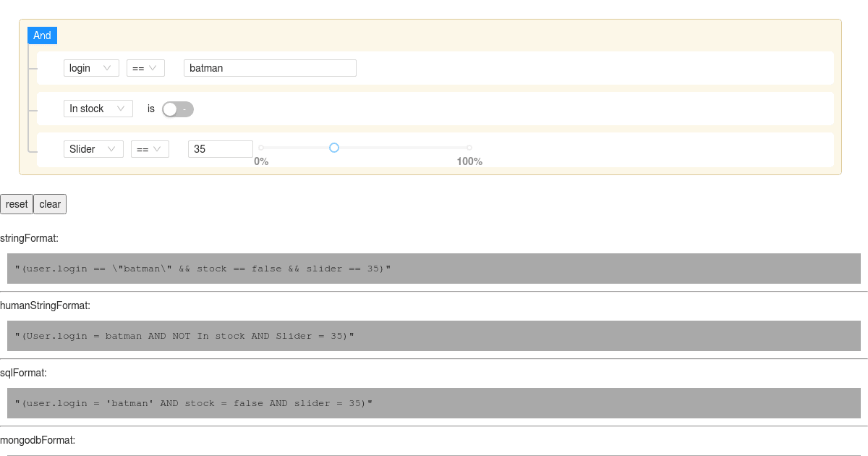Click the mongodbFormat label

38,440
